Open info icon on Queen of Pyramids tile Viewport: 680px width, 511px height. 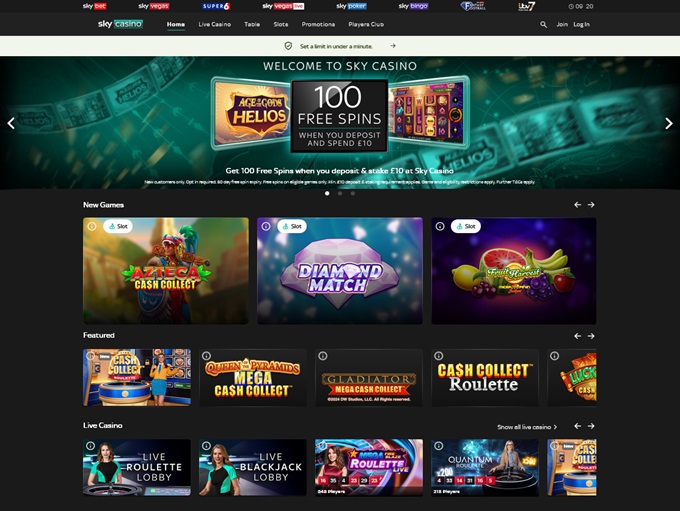(206, 356)
